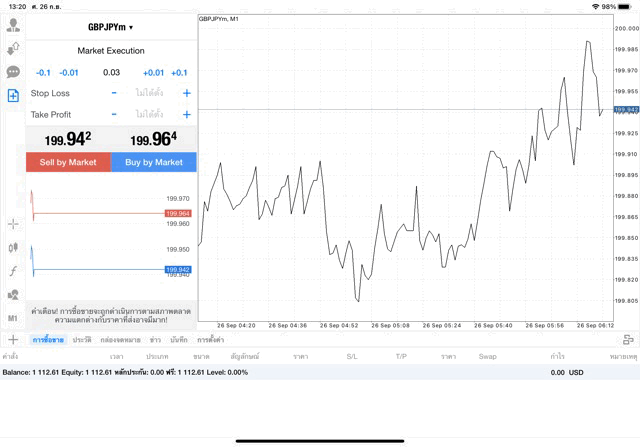Decrease the Take Profit with minus
This screenshot has height=447, width=640.
(114, 115)
